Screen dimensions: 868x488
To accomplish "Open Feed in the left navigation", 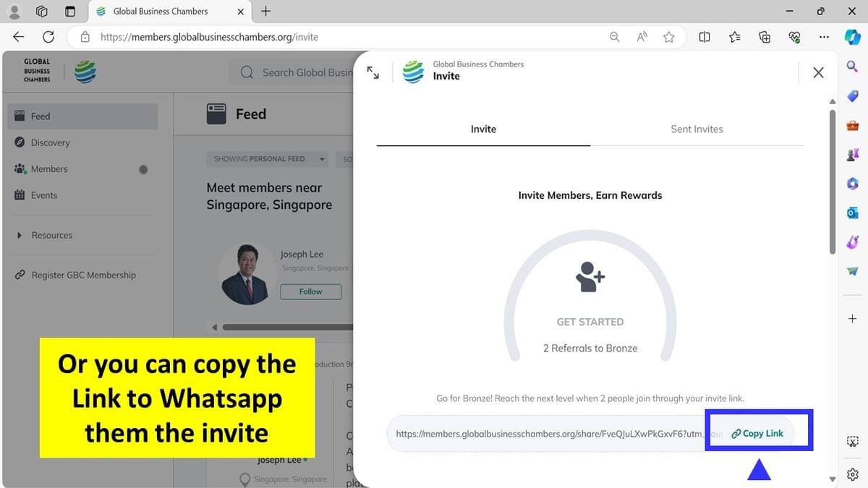I will point(82,116).
